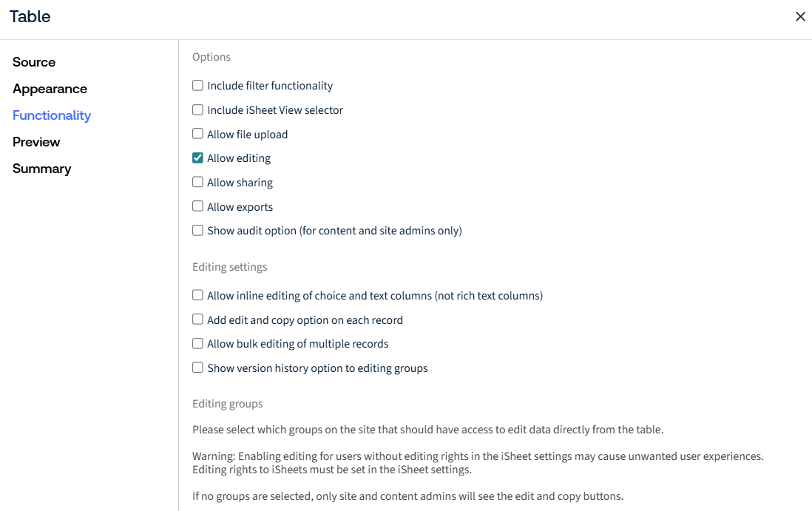Open the Source section

pos(34,62)
